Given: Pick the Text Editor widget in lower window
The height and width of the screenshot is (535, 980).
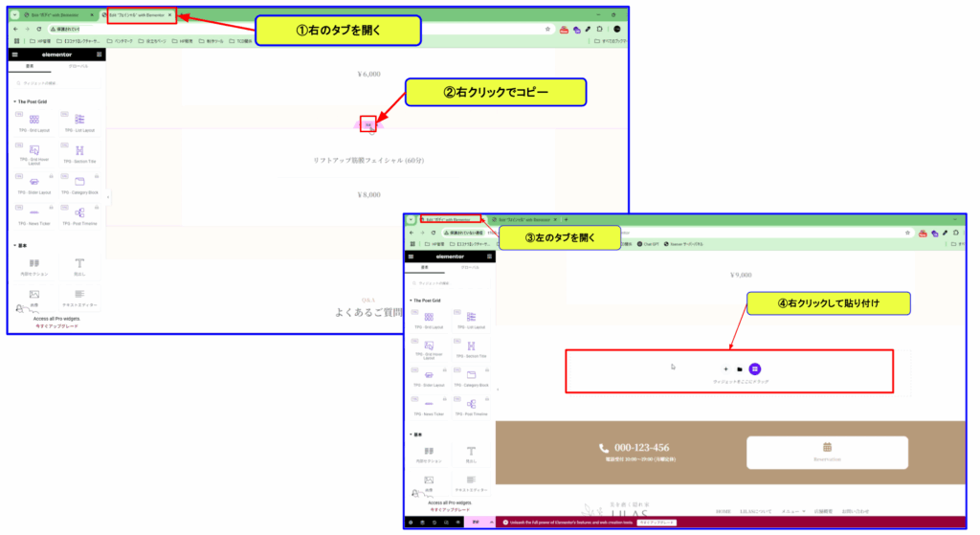Looking at the screenshot, I should coord(471,483).
